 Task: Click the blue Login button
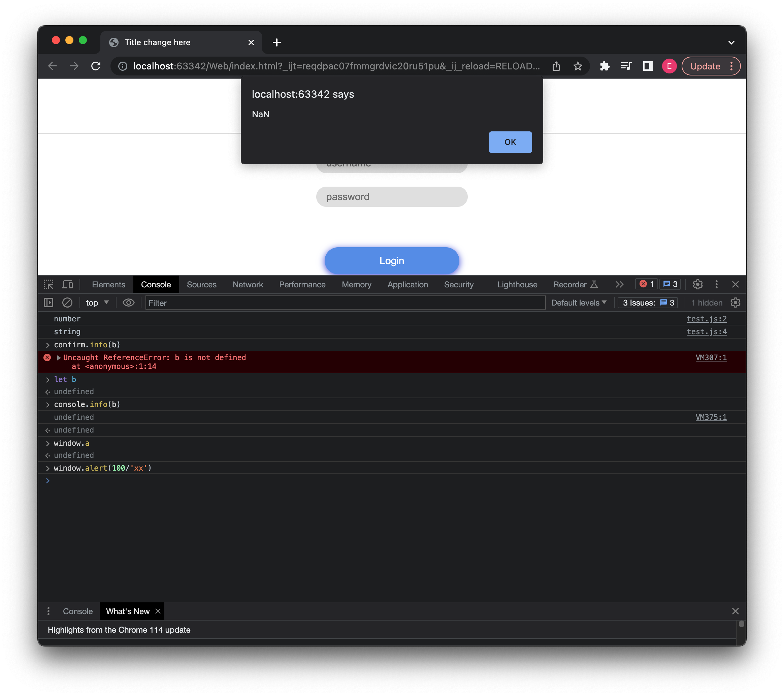392,260
